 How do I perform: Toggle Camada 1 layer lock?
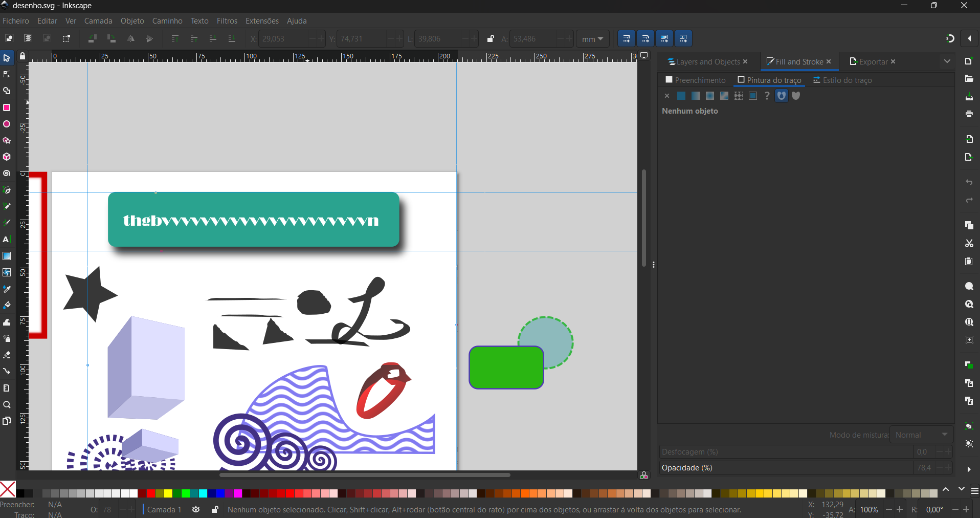coord(215,509)
